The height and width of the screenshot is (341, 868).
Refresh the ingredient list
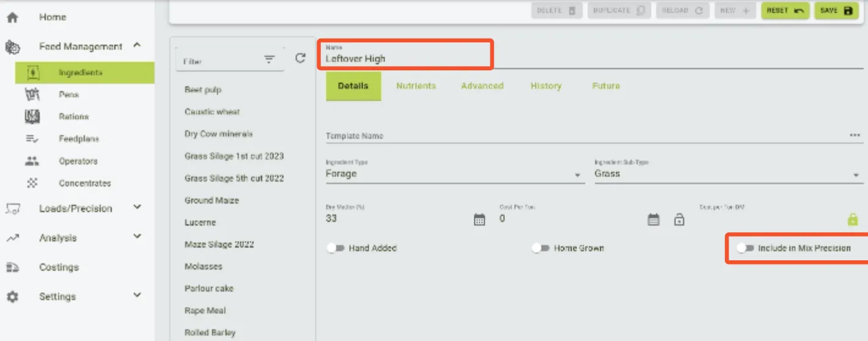click(300, 58)
